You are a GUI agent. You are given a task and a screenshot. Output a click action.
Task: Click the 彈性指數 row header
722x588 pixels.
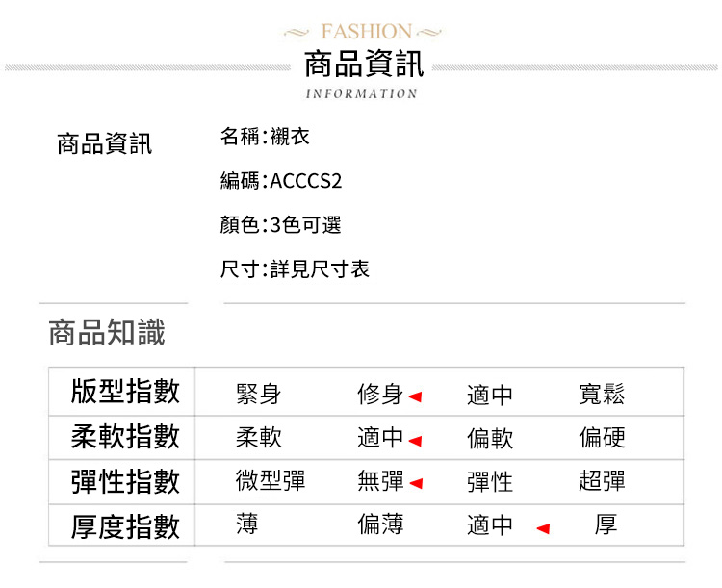tap(125, 480)
